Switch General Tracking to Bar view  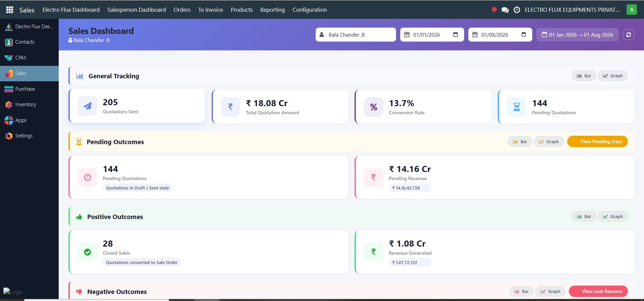pyautogui.click(x=584, y=76)
